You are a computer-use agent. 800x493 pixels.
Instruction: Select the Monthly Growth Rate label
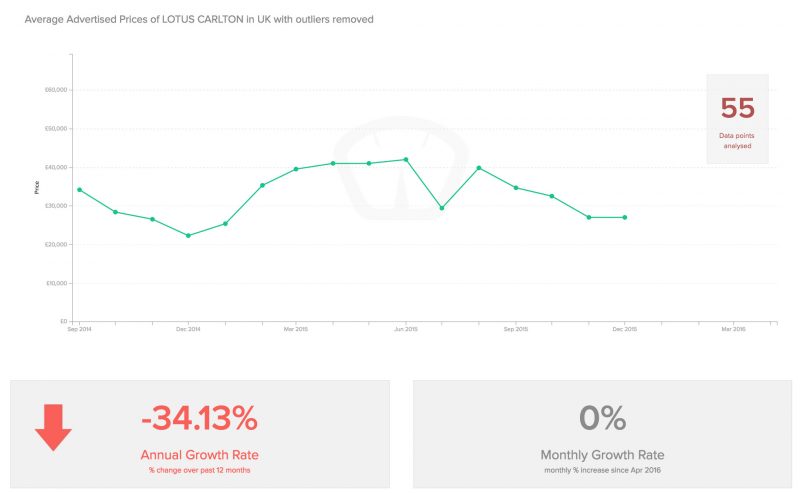click(x=602, y=455)
